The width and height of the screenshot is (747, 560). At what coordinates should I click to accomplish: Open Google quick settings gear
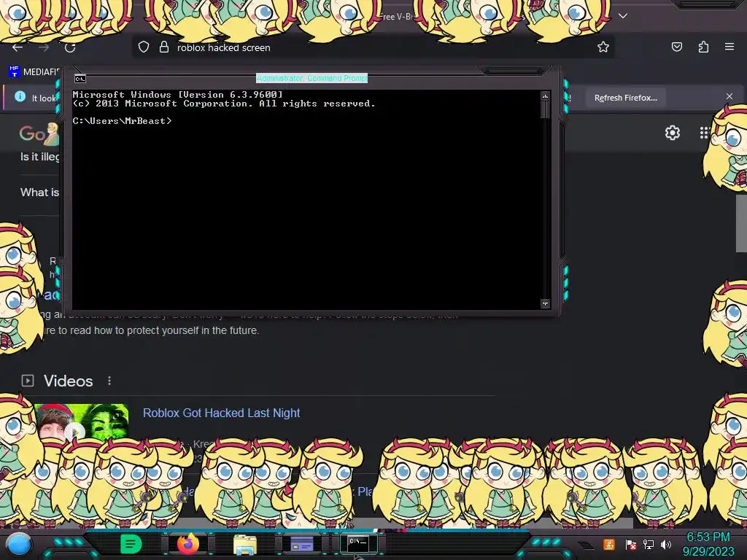click(x=672, y=133)
